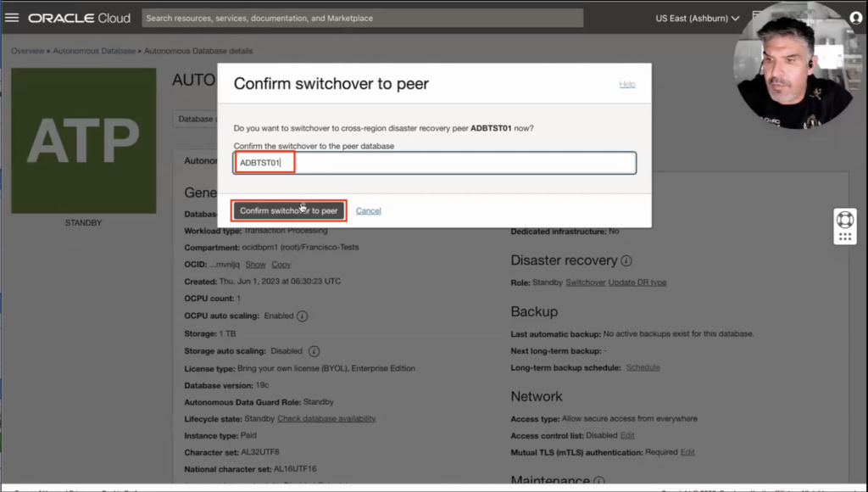The height and width of the screenshot is (492, 868).
Task: Open the Help link in dialog
Action: [x=626, y=84]
